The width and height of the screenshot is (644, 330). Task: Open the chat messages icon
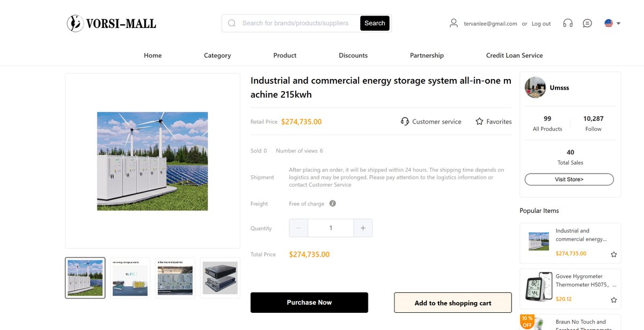click(588, 23)
